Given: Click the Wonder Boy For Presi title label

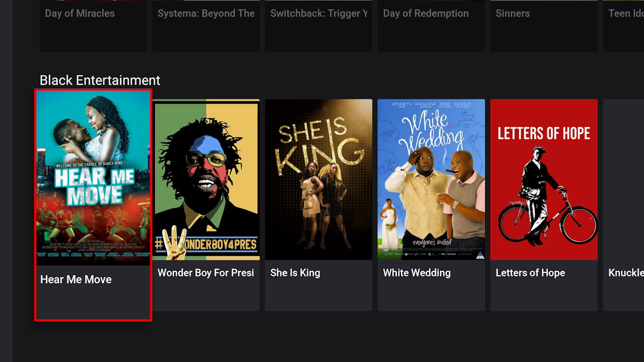Looking at the screenshot, I should coord(206,273).
